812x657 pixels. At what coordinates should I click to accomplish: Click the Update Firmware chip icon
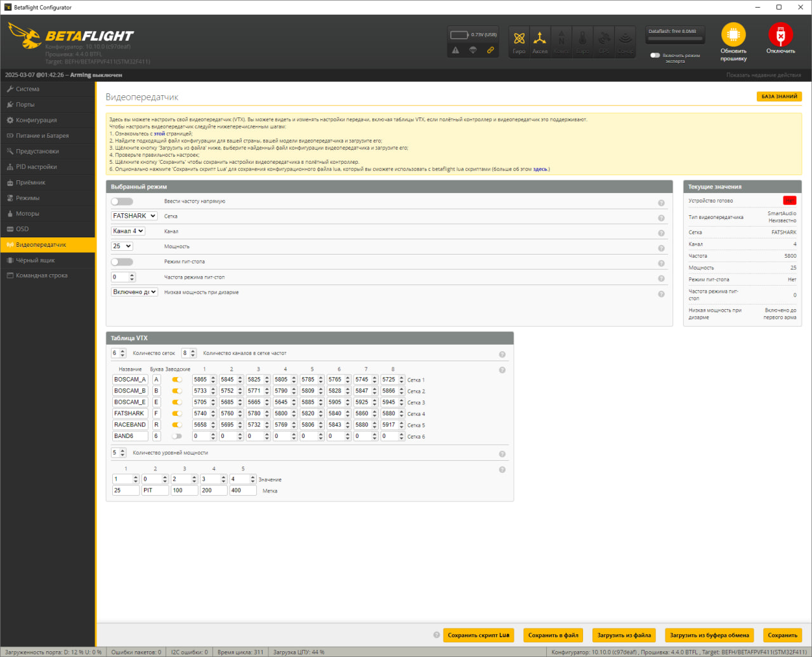pos(733,35)
